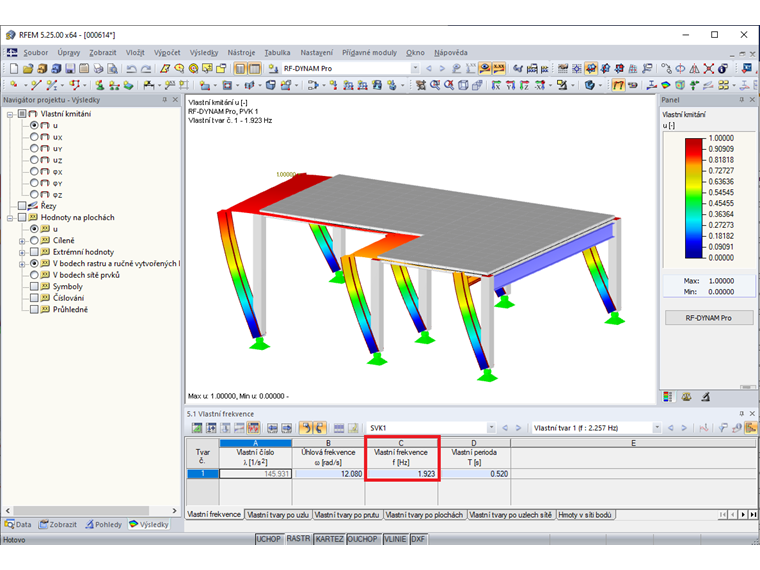The image size is (760, 570).
Task: Select the φX radio button
Action: (34, 172)
